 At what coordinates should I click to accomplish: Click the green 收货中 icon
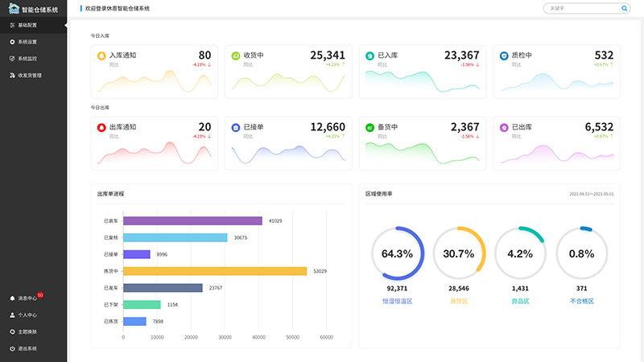pos(236,56)
